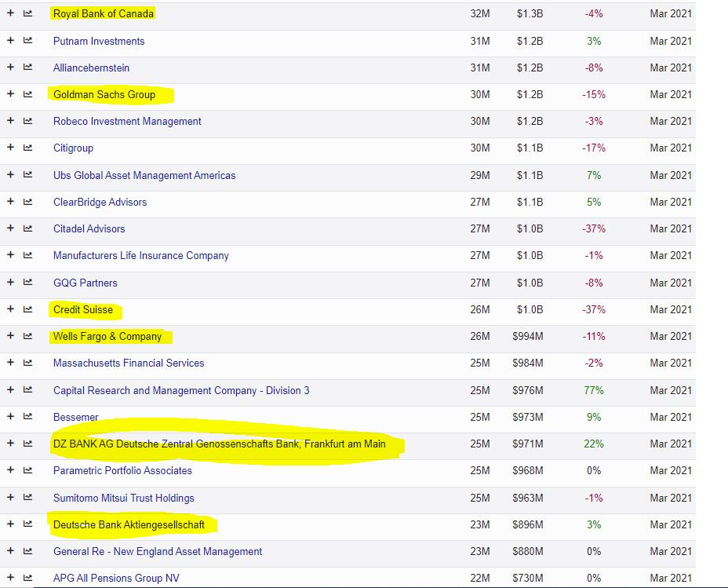Open chart icon for Deutsche Bank Aktiengesellschaft

(x=28, y=524)
